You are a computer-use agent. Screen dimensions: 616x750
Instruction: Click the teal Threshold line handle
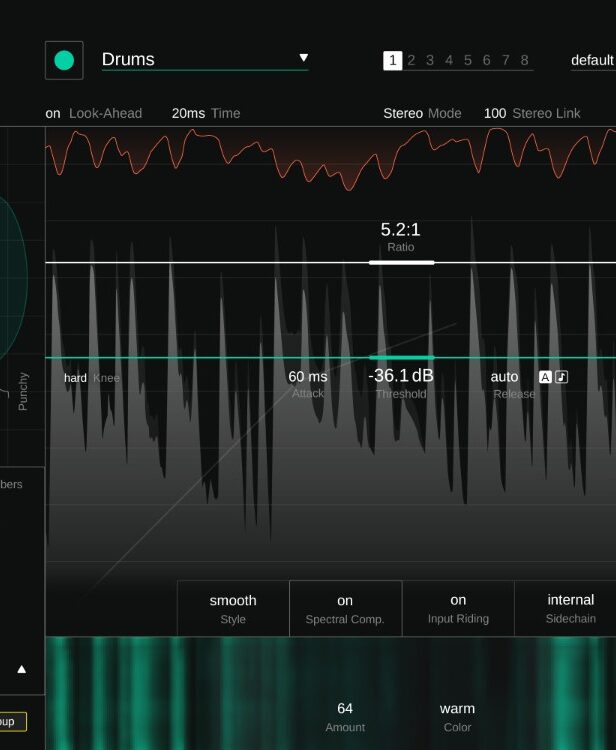[401, 357]
